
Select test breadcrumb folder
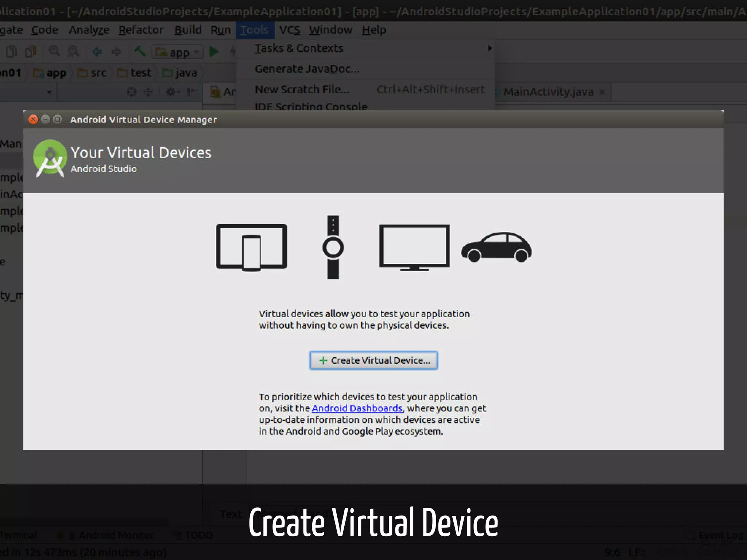134,73
